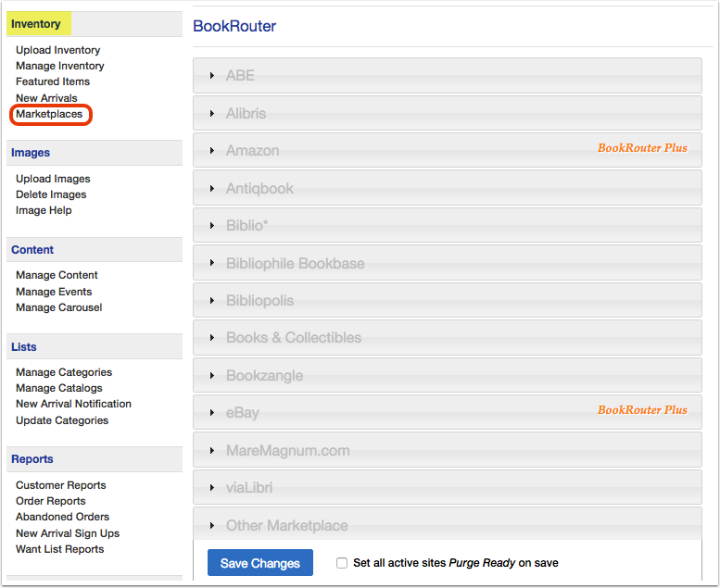Open Manage Content link
This screenshot has height=588, width=720.
57,275
